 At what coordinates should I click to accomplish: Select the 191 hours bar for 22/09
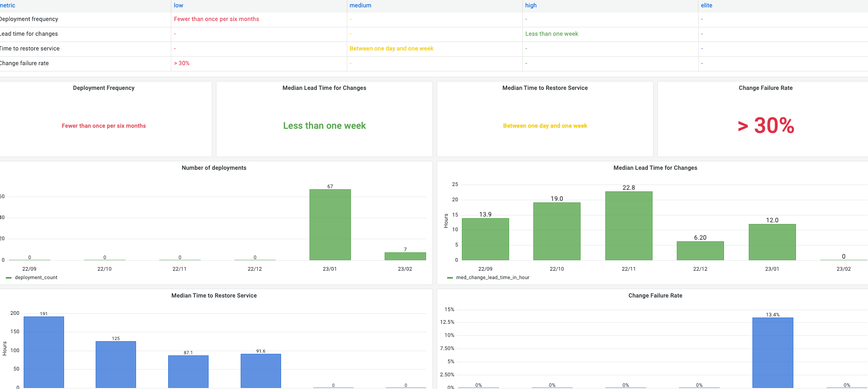pos(44,352)
